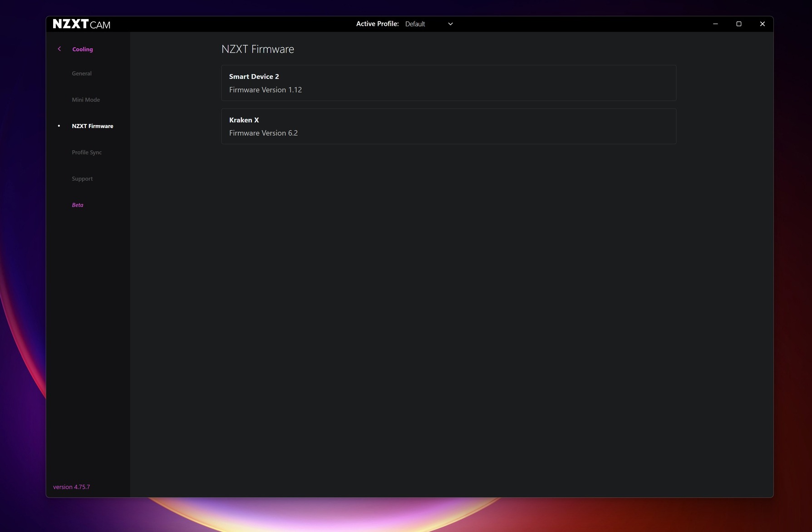The width and height of the screenshot is (812, 532).
Task: Return to Cooling via sidebar link
Action: pyautogui.click(x=83, y=49)
